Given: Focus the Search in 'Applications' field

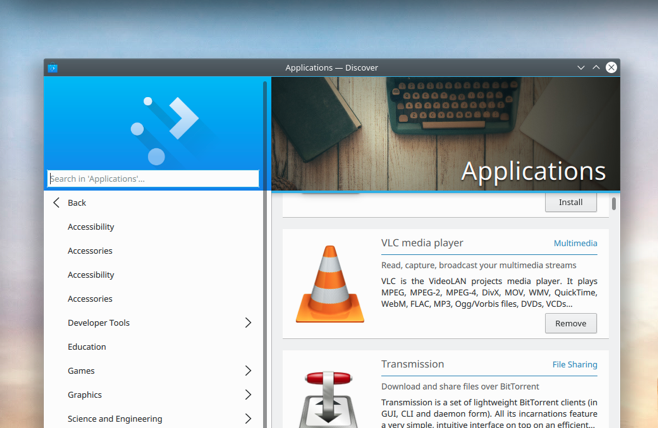Looking at the screenshot, I should click(x=153, y=179).
